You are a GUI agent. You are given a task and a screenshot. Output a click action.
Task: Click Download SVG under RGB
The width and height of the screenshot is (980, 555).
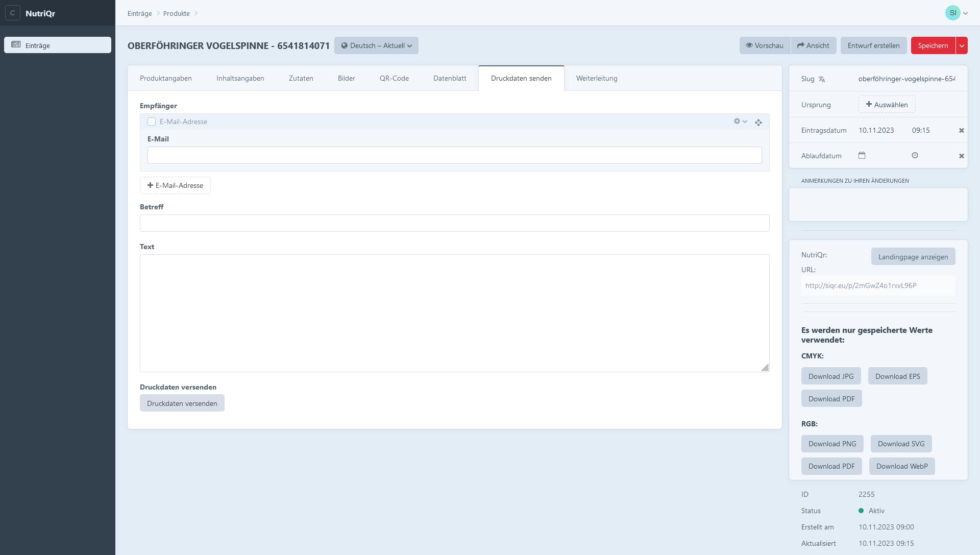[901, 444]
